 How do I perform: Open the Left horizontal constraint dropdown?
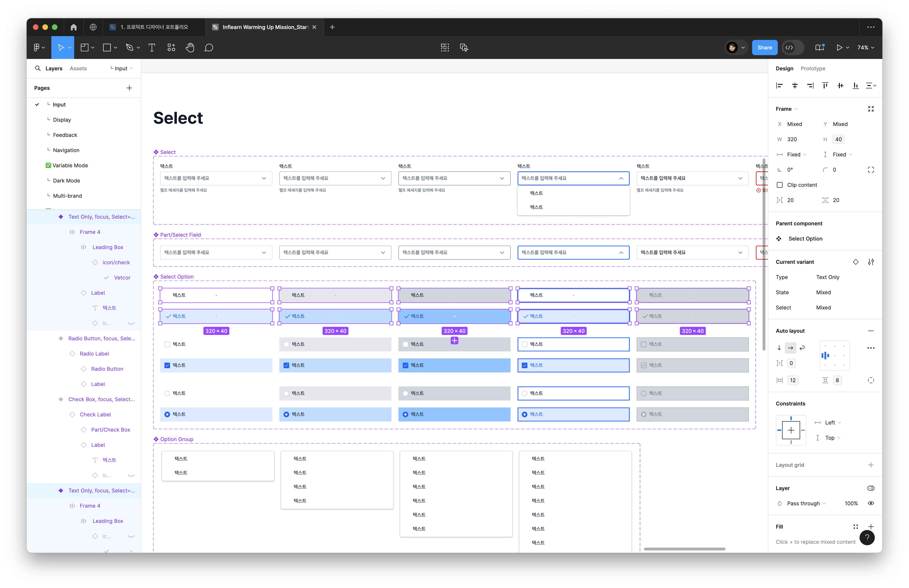[x=833, y=423]
